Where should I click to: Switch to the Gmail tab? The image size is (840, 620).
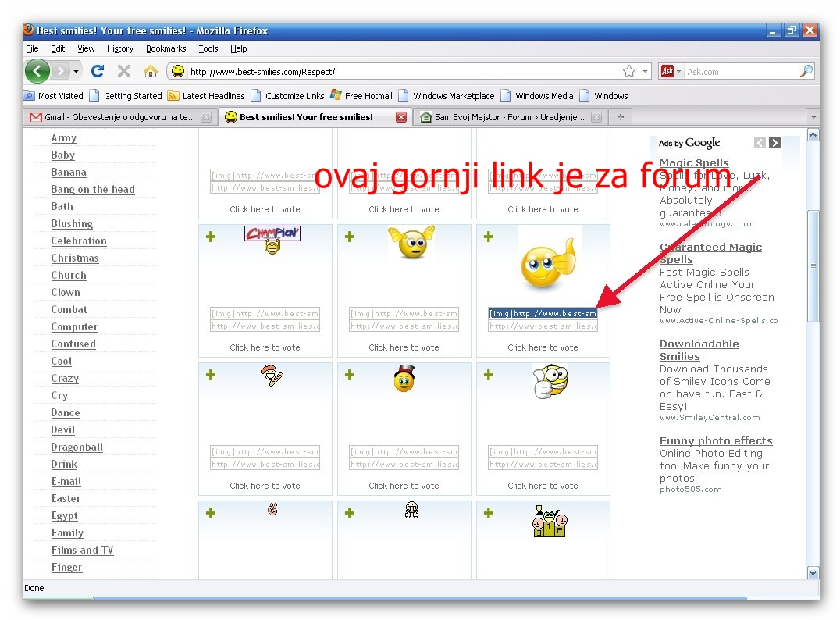[x=109, y=117]
